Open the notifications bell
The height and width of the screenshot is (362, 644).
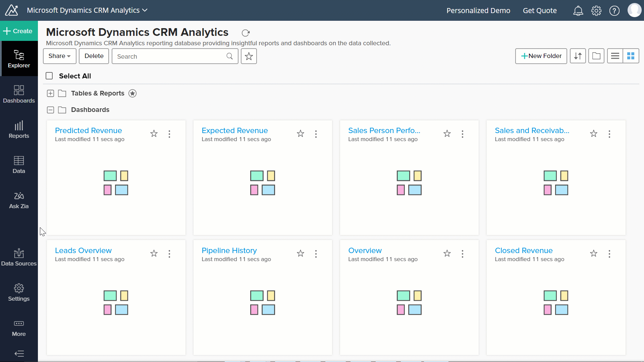click(x=578, y=11)
